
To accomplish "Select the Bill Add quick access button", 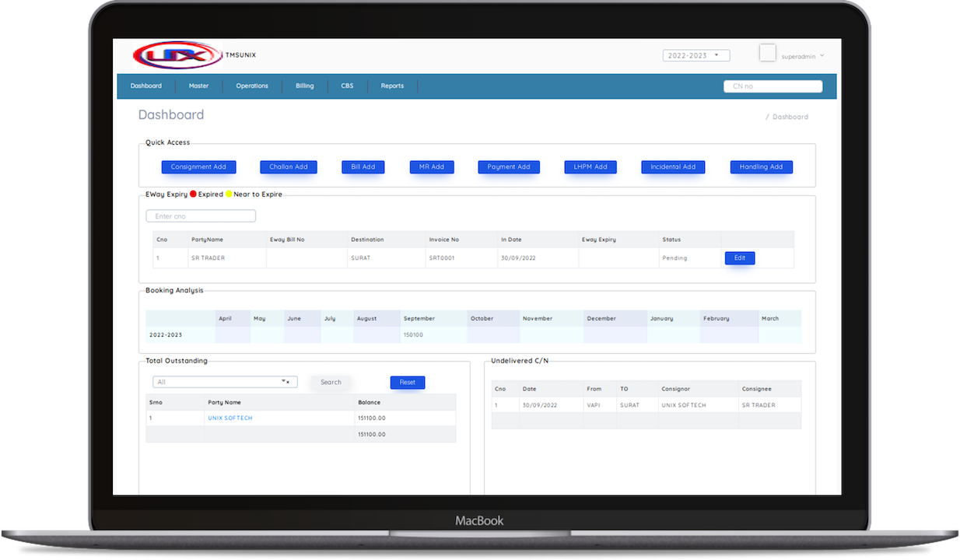I will (x=363, y=166).
